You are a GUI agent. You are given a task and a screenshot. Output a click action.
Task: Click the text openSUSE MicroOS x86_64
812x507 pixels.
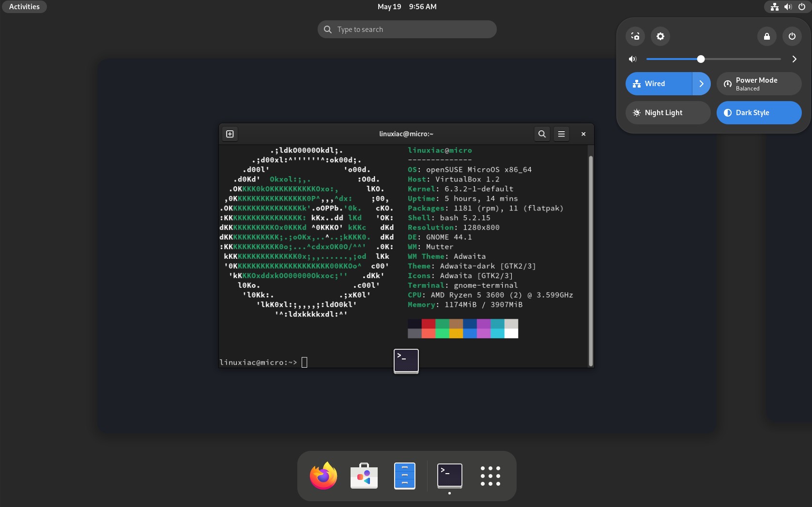(x=479, y=170)
